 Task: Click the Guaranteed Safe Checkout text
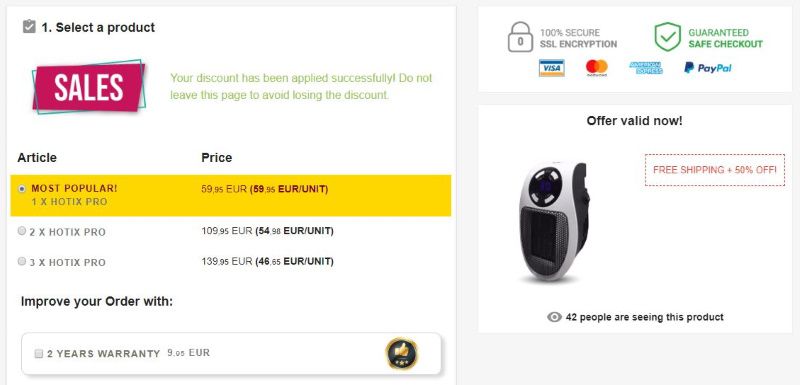pyautogui.click(x=725, y=38)
